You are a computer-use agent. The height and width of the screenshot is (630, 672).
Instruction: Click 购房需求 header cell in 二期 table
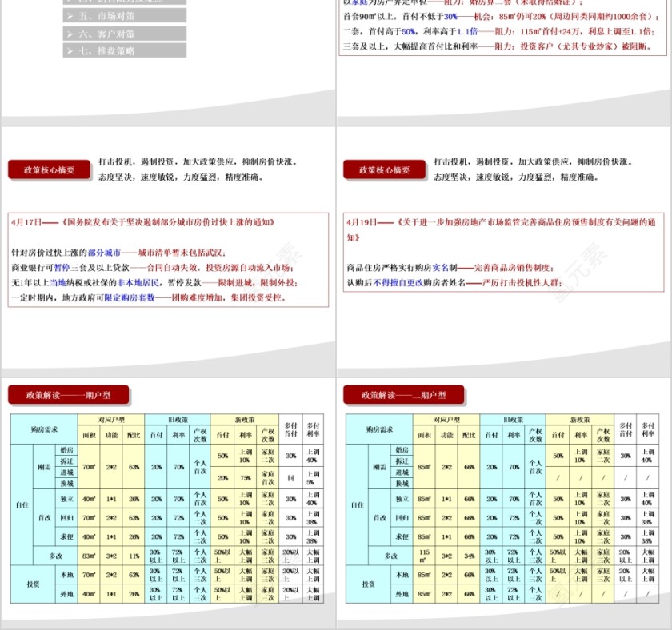[x=380, y=429]
